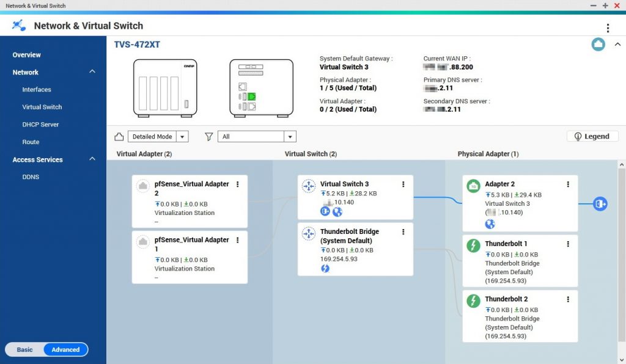Open options menu for pfSense_Virtual Adapter 1

[x=238, y=240]
